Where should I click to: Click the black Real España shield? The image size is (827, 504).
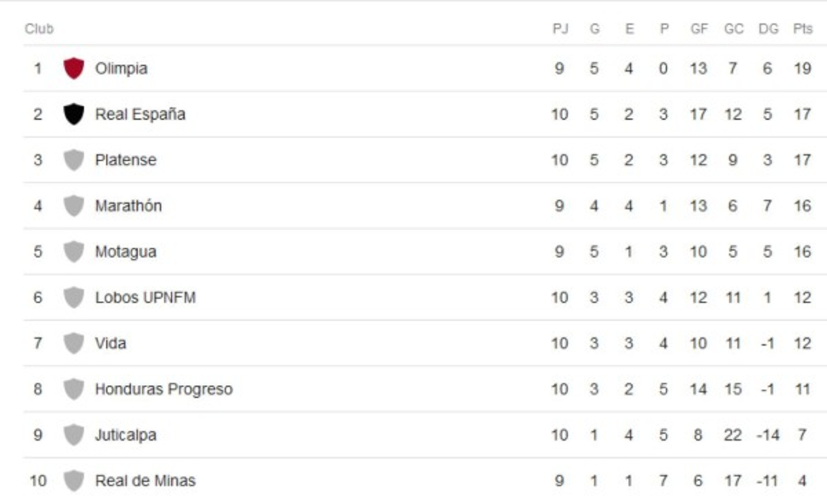pyautogui.click(x=74, y=114)
